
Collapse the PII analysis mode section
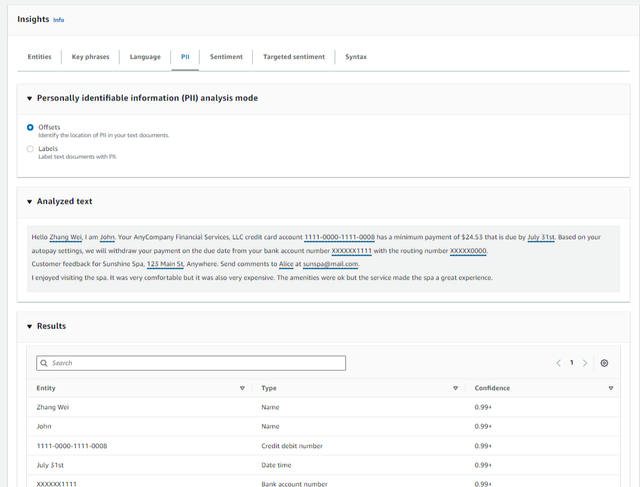click(x=29, y=99)
